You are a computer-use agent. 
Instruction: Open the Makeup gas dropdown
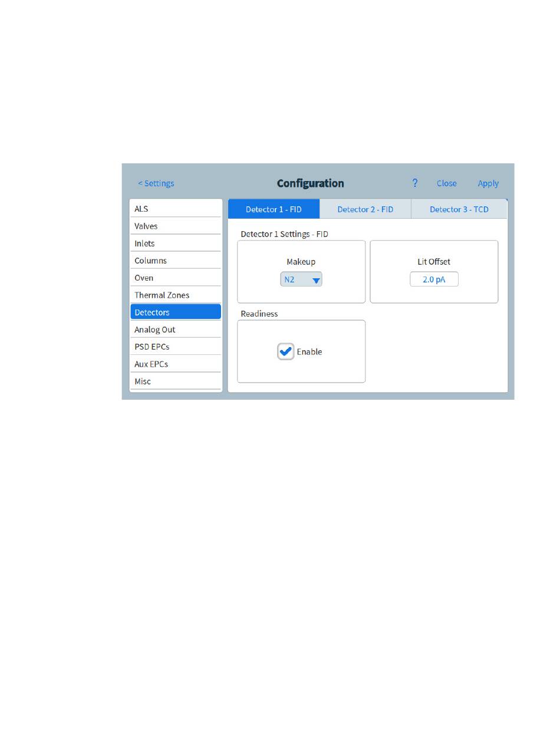(x=301, y=279)
